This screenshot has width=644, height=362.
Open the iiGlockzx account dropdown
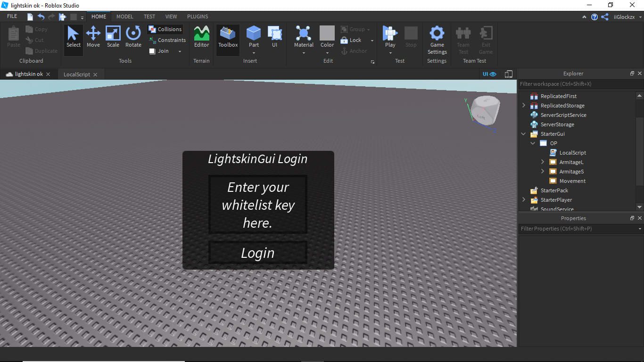[640, 17]
